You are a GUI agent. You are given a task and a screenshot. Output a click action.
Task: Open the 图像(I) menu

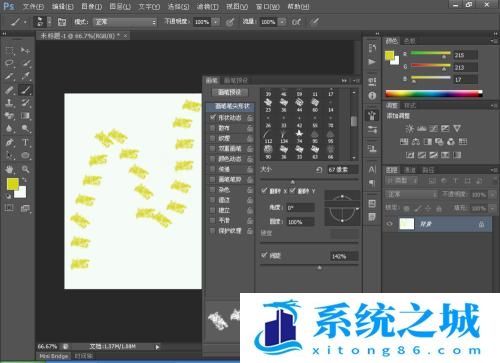click(92, 6)
